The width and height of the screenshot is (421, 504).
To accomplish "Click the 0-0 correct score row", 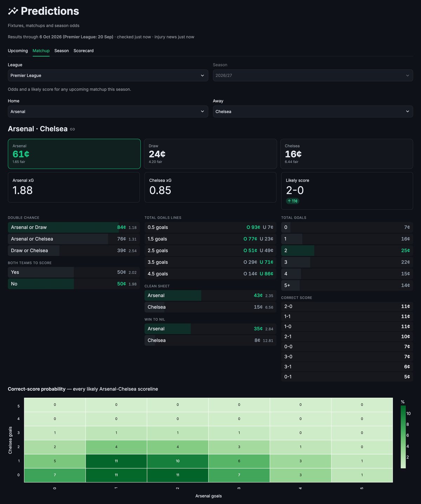I will click(x=347, y=347).
